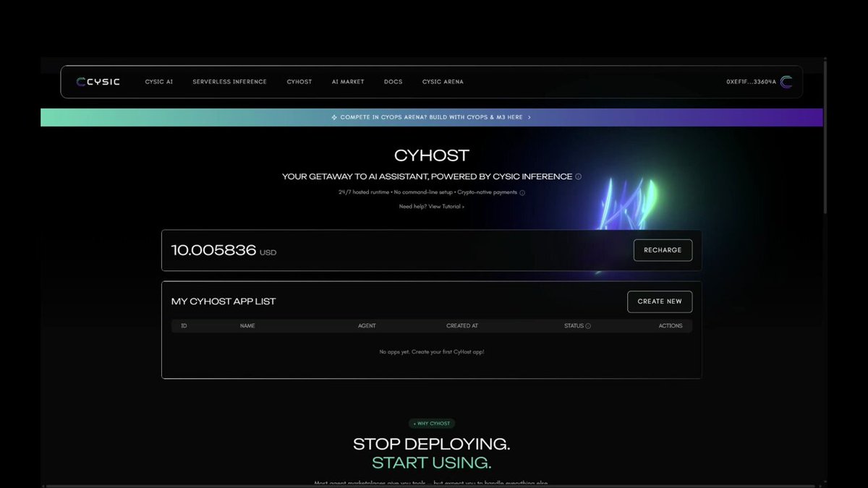Click Create New app button
868x488 pixels.
(660, 301)
